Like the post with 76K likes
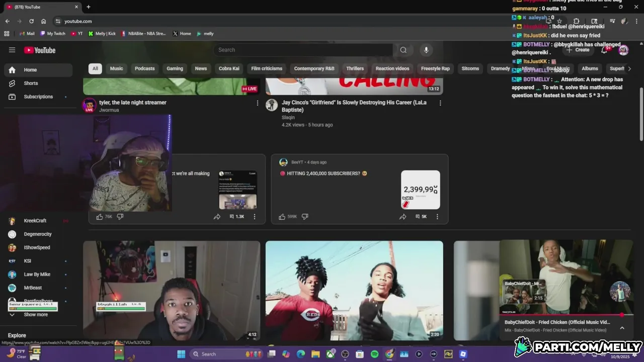 (x=100, y=217)
